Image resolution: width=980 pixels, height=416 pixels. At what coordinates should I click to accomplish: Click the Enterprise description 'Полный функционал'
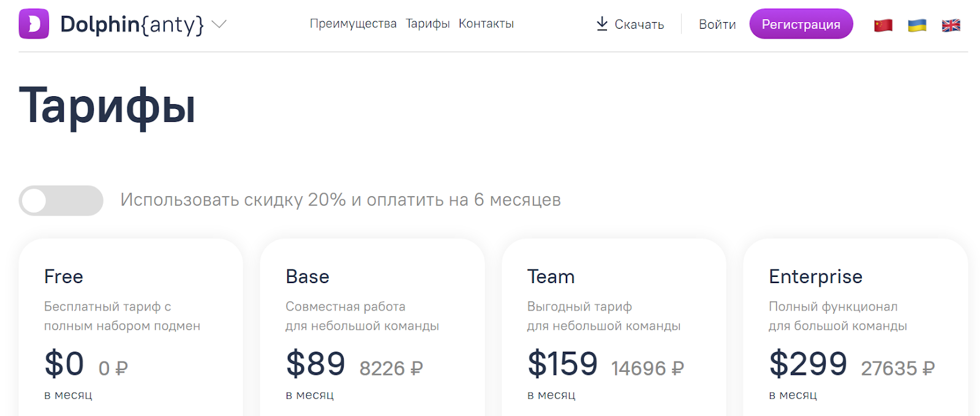[x=834, y=306]
